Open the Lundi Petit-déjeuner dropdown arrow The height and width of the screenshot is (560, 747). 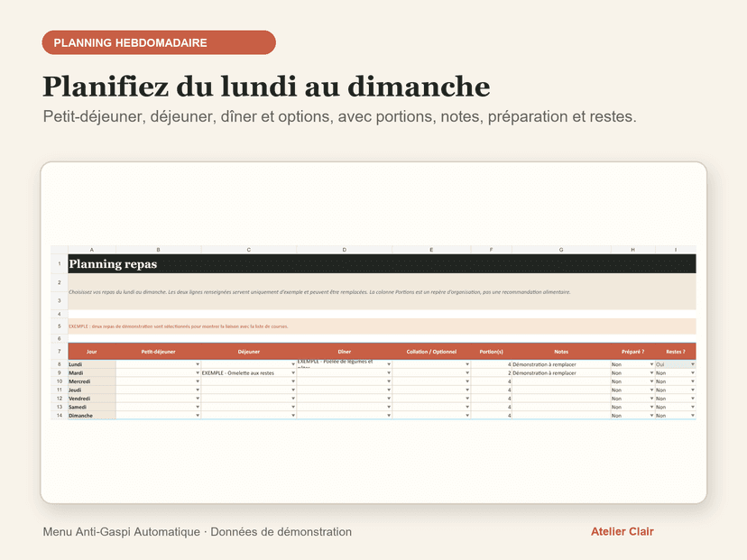(198, 364)
